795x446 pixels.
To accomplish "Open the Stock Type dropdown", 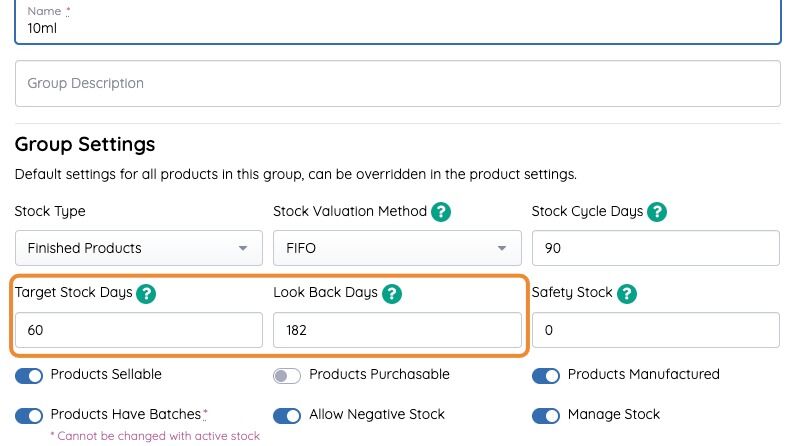I will coord(138,248).
